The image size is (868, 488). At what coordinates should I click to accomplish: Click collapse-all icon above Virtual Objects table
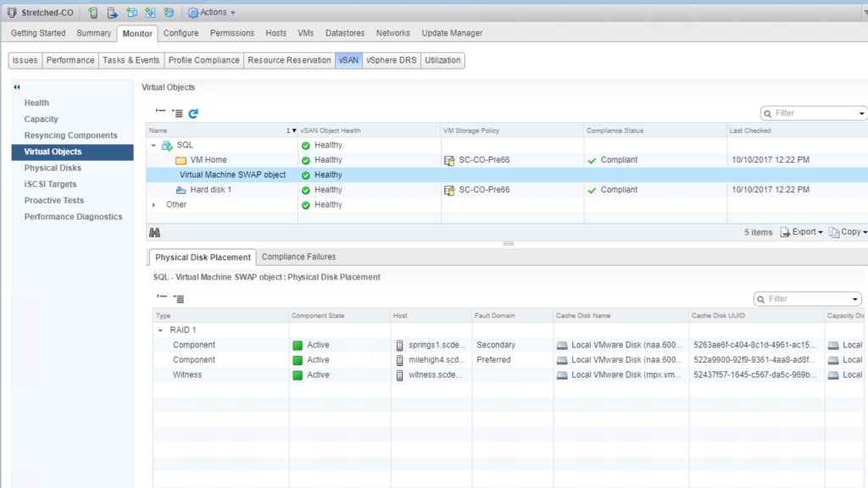click(x=161, y=113)
